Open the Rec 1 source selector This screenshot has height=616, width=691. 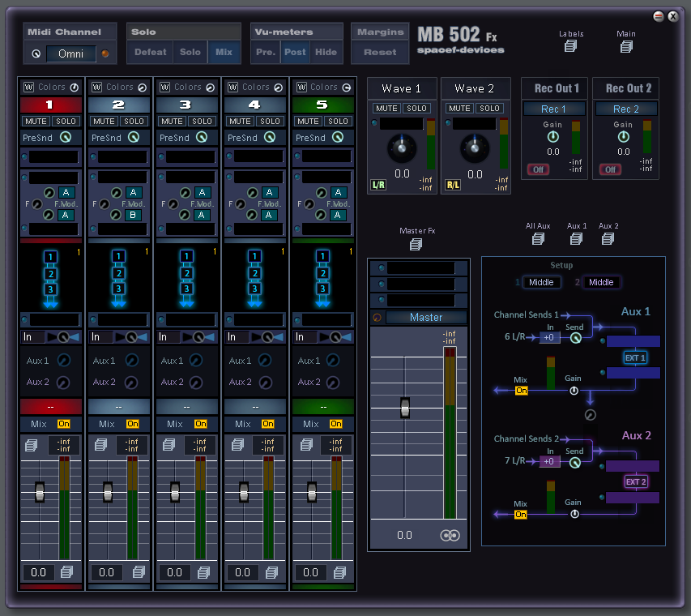[553, 109]
